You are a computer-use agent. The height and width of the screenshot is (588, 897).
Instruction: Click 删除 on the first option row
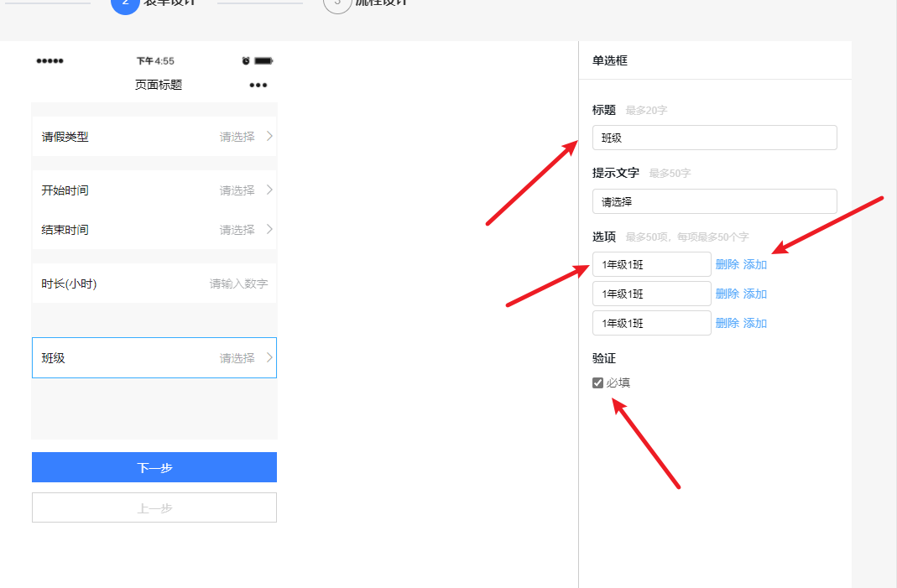727,263
